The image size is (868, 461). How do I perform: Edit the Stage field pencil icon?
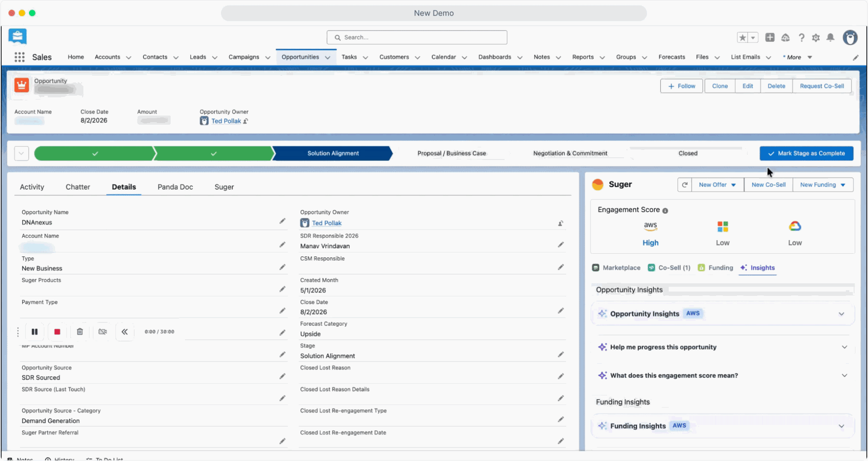pyautogui.click(x=561, y=355)
